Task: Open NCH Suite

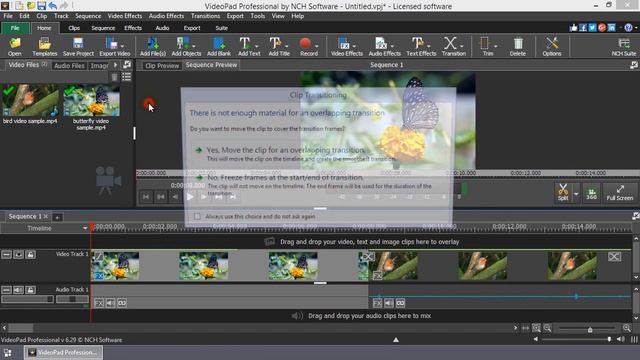Action: [624, 46]
